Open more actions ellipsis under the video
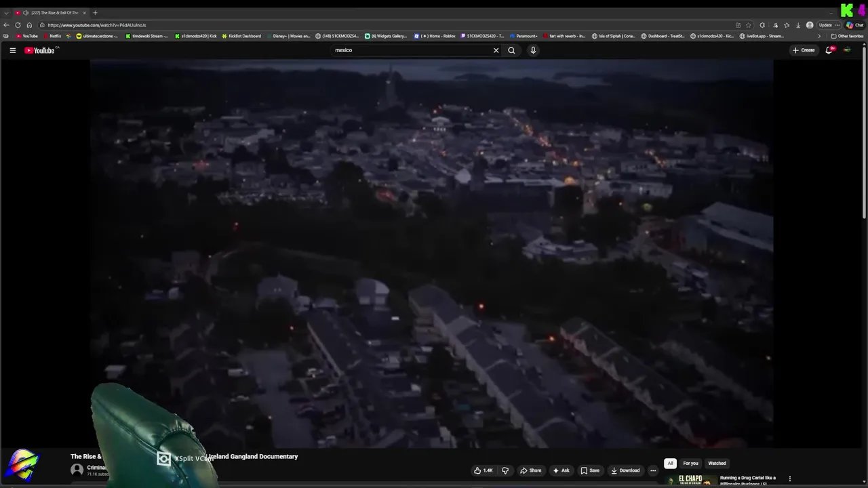Image resolution: width=868 pixels, height=488 pixels. point(653,470)
